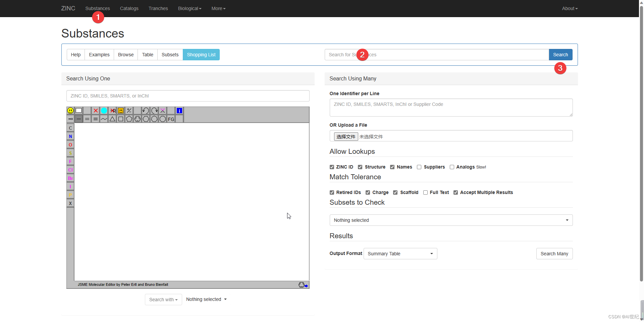Select the stereo wedge bond tool
The image size is (644, 322).
click(x=70, y=119)
